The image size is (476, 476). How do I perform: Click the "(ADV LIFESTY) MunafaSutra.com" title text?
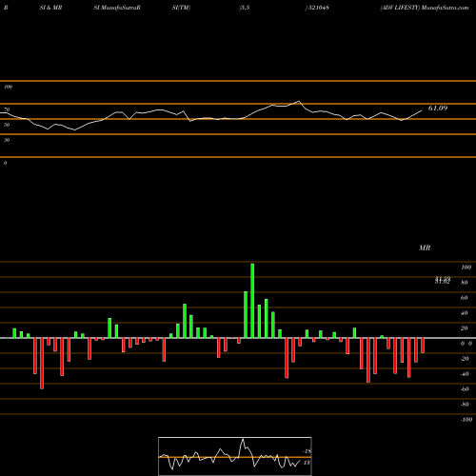point(425,8)
